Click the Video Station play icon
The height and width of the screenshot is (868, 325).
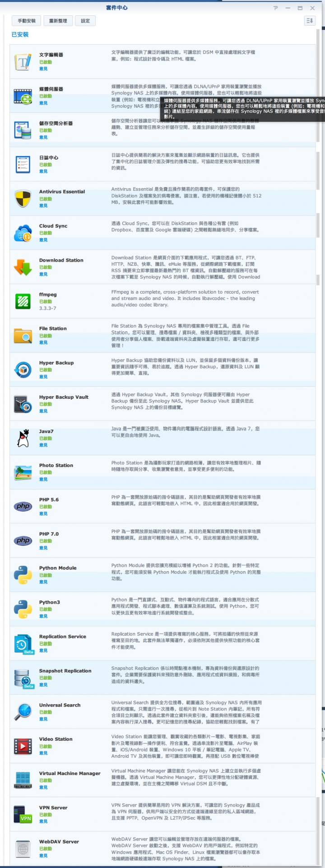pyautogui.click(x=23, y=746)
